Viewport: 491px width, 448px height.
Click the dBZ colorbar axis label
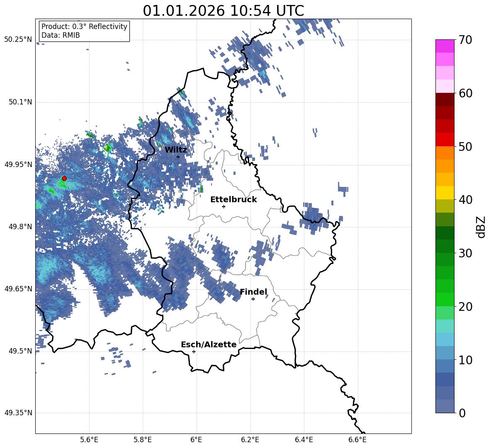481,227
